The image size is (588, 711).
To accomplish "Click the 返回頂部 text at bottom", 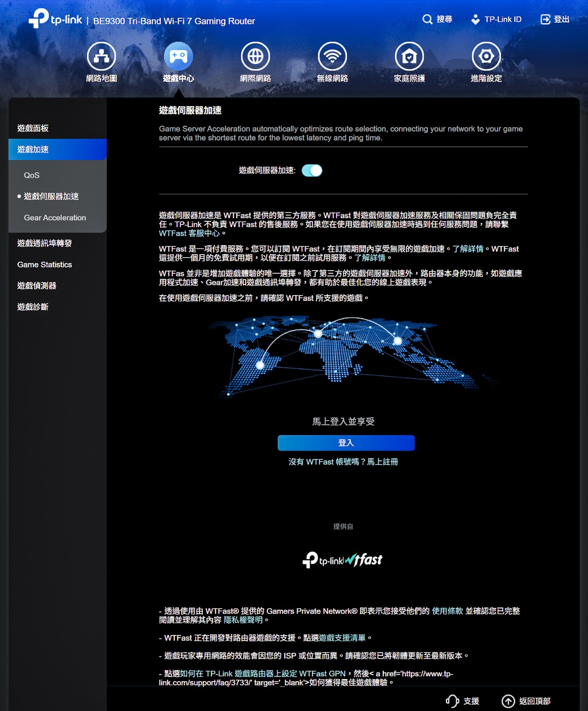I will click(x=535, y=701).
